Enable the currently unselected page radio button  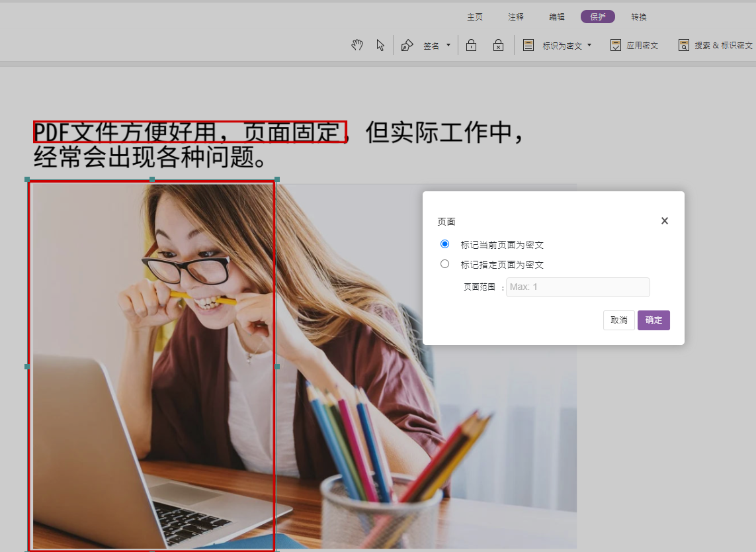click(x=444, y=263)
